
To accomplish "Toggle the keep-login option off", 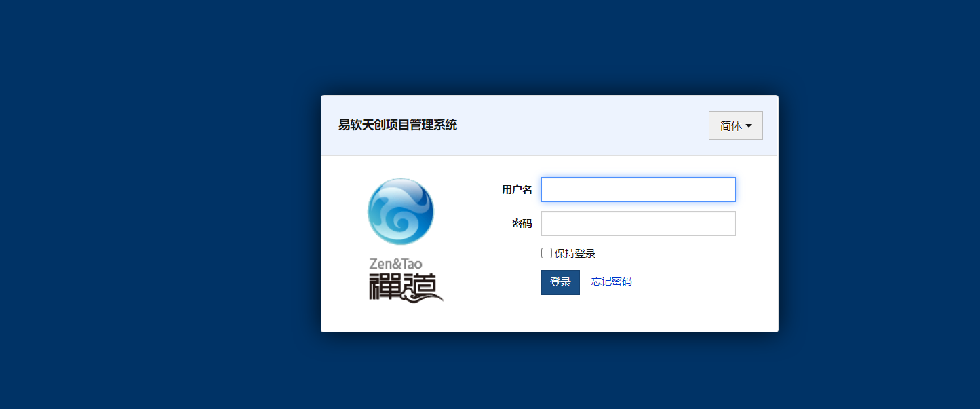I will [x=546, y=252].
